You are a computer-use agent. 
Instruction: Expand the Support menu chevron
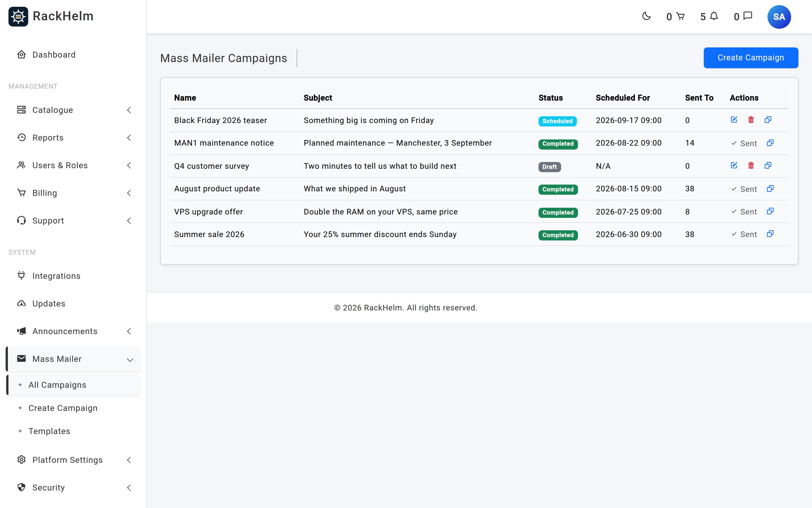pyautogui.click(x=129, y=220)
